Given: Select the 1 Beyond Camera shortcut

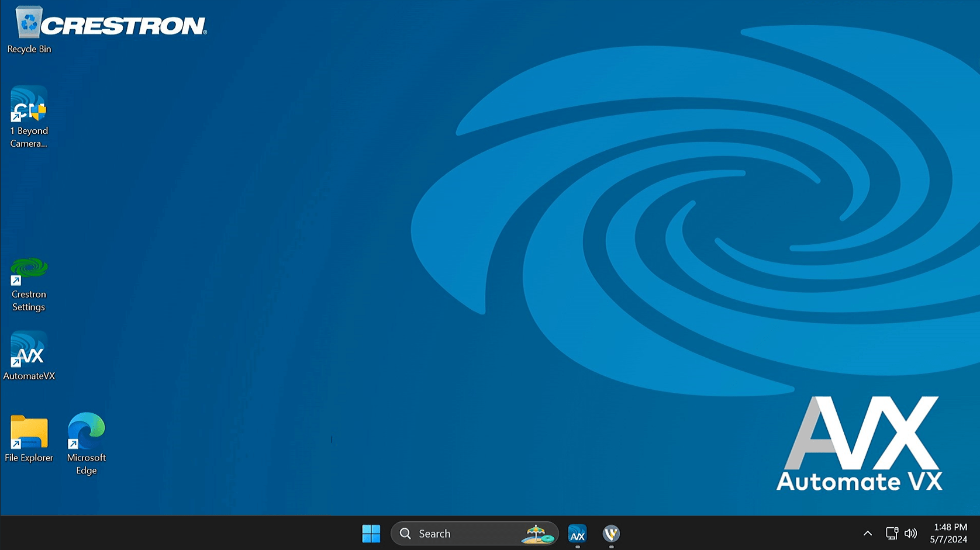Looking at the screenshot, I should (x=29, y=117).
